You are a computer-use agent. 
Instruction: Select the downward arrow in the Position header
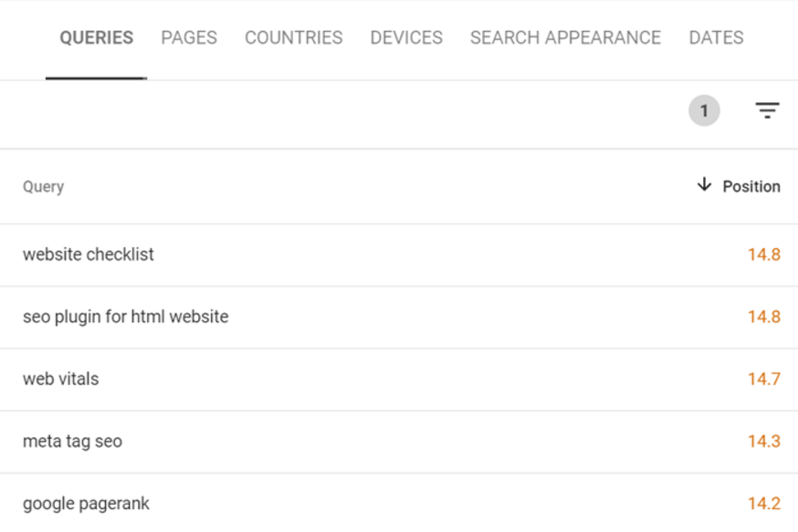pos(703,185)
